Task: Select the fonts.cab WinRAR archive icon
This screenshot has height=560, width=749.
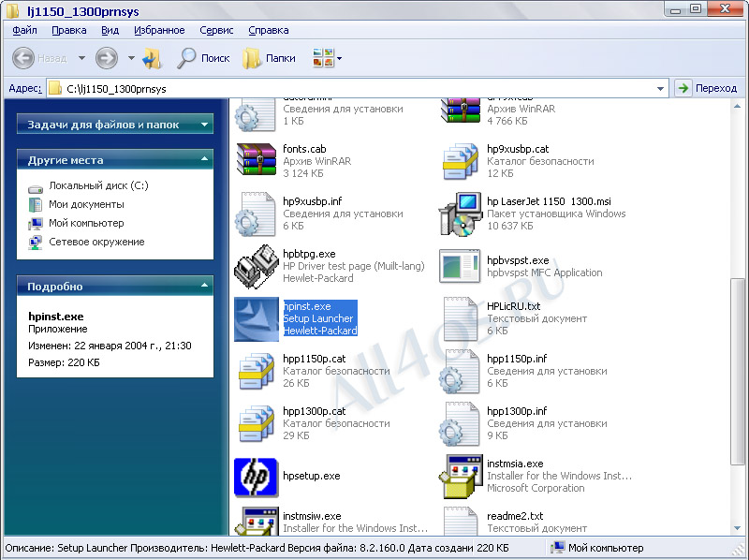Action: (257, 160)
